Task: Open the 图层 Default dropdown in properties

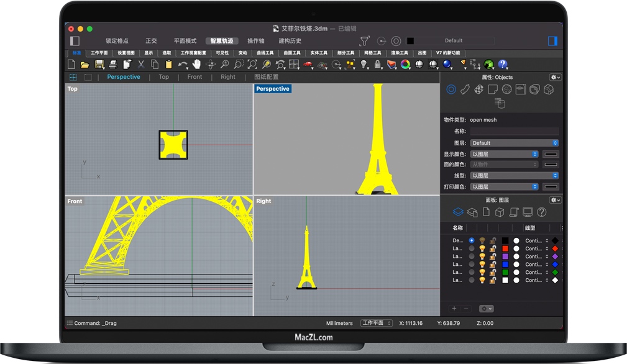Action: (514, 143)
